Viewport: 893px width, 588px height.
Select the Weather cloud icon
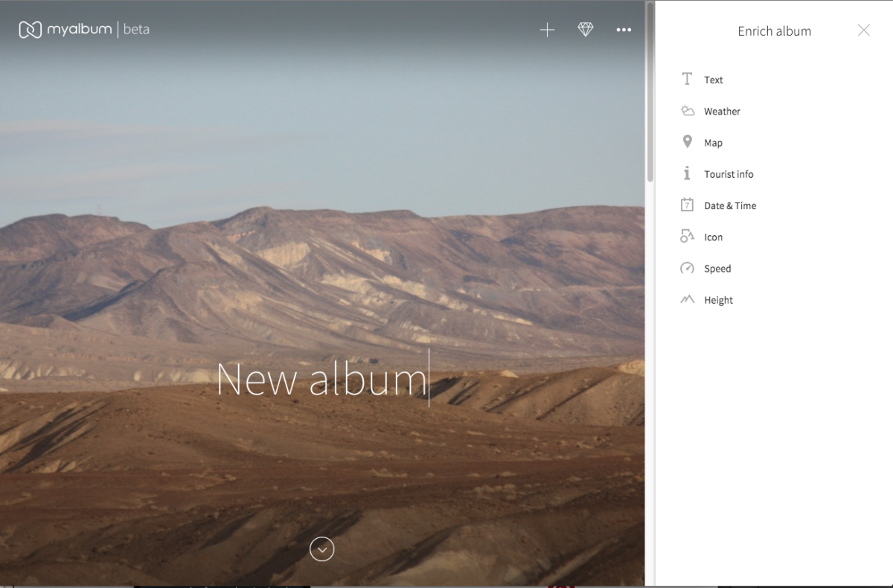687,111
